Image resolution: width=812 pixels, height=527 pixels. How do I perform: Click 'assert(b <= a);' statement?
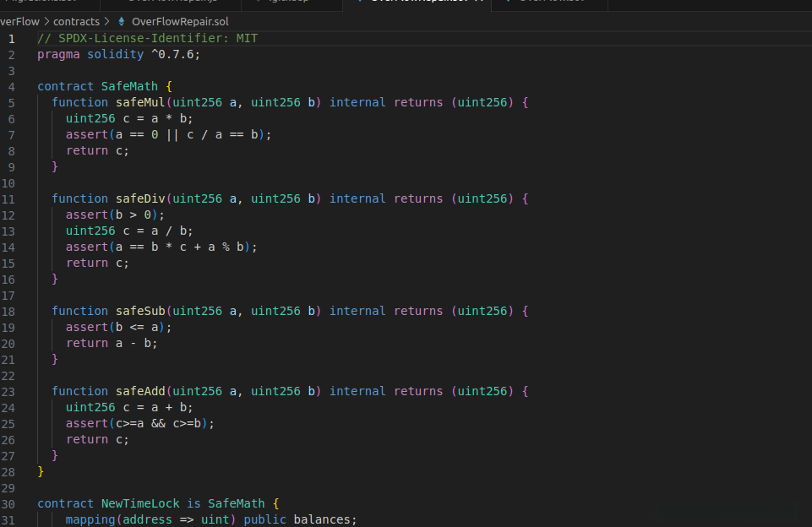[x=118, y=327]
